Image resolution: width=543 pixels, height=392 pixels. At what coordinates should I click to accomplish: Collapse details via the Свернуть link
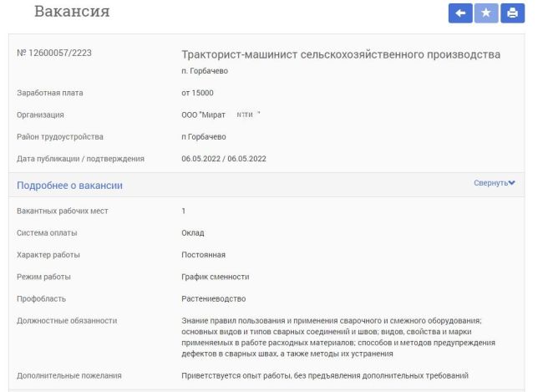[x=490, y=183]
